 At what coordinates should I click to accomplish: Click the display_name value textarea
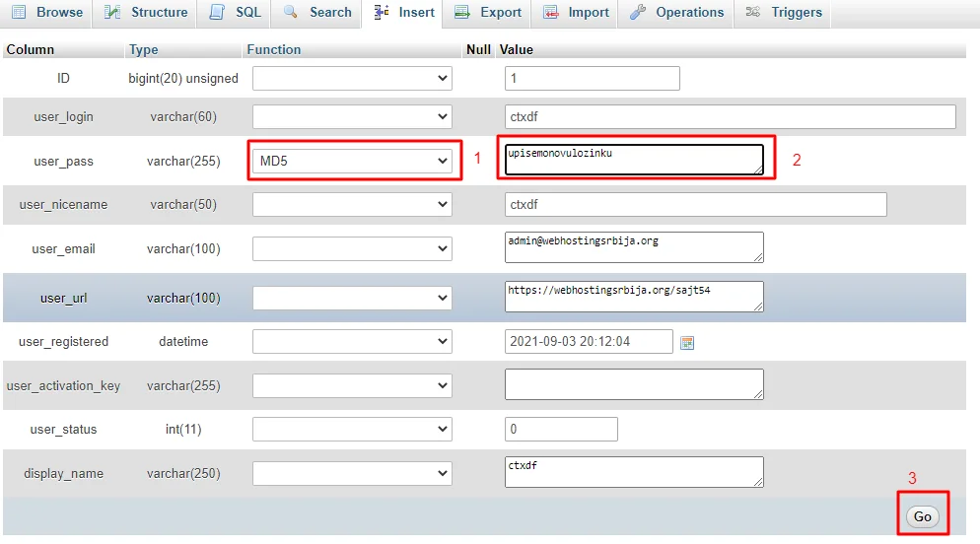point(634,472)
